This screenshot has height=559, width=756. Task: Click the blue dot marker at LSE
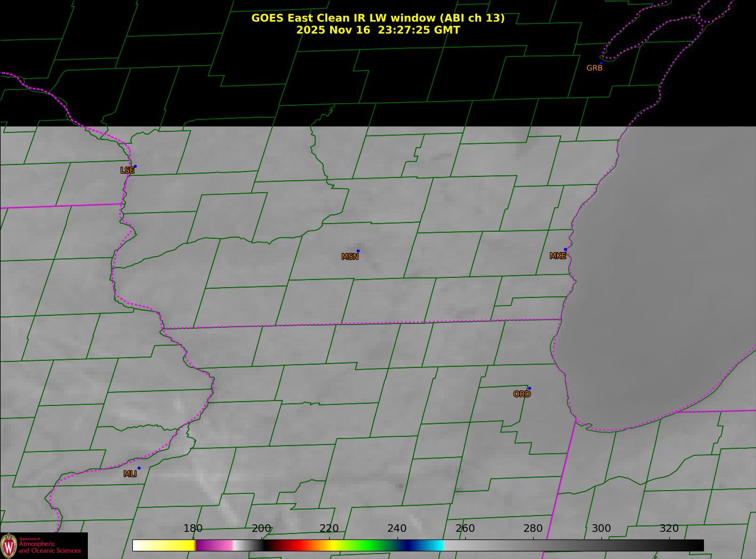(x=135, y=166)
